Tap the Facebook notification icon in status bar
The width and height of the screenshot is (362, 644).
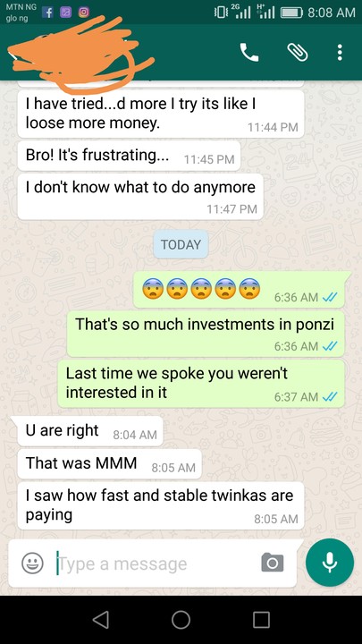click(48, 13)
